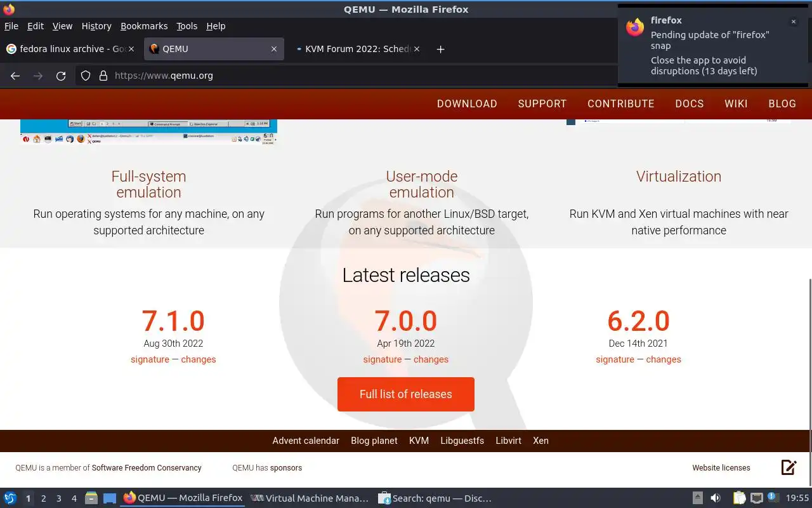Open the changes link for 7.0.0
This screenshot has width=812, height=508.
(431, 359)
